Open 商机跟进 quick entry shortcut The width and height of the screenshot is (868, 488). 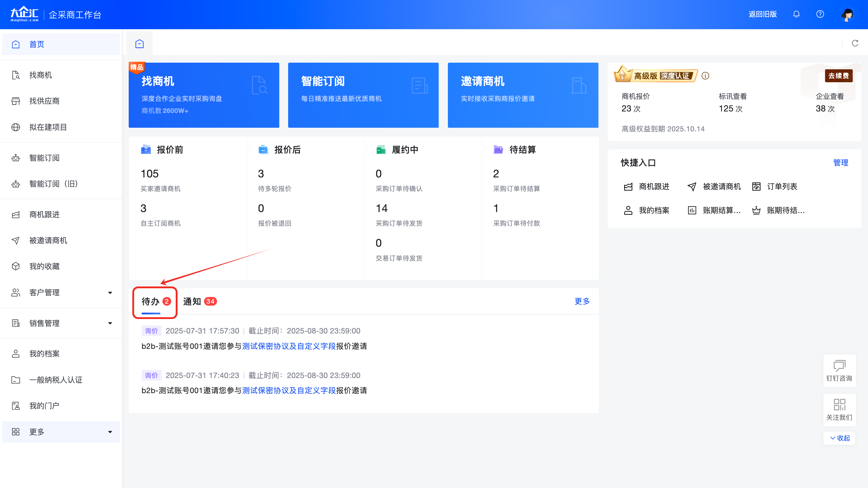tap(646, 186)
